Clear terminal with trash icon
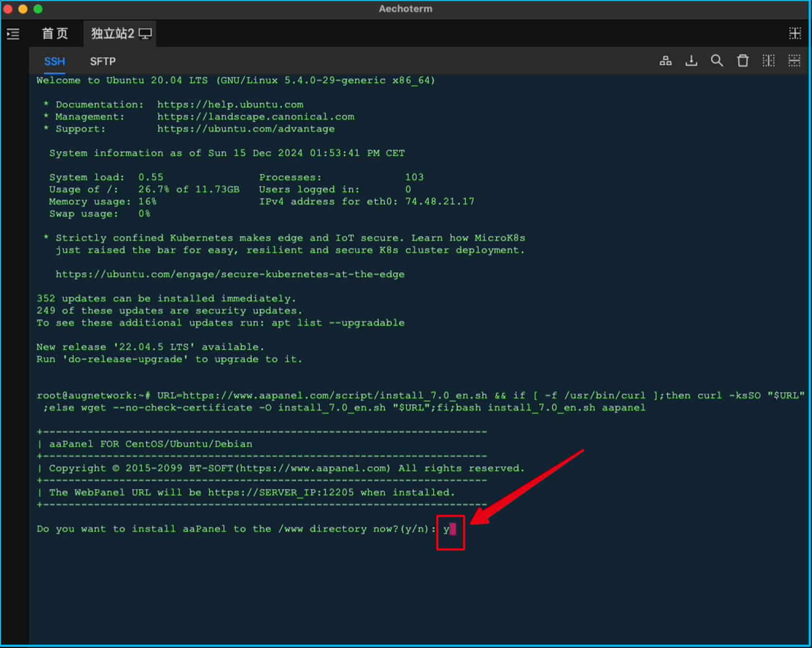 (x=743, y=61)
